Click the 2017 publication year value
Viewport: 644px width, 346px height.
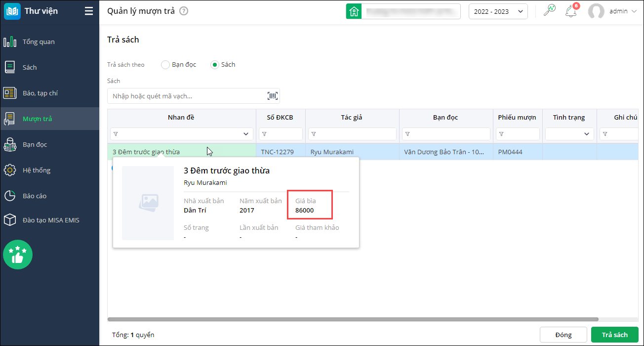tap(247, 210)
